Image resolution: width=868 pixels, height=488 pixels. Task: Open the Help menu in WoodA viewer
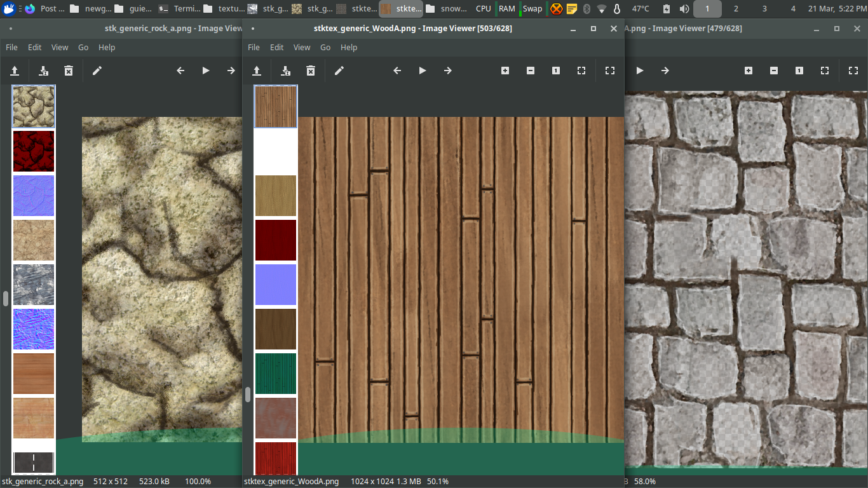tap(349, 47)
